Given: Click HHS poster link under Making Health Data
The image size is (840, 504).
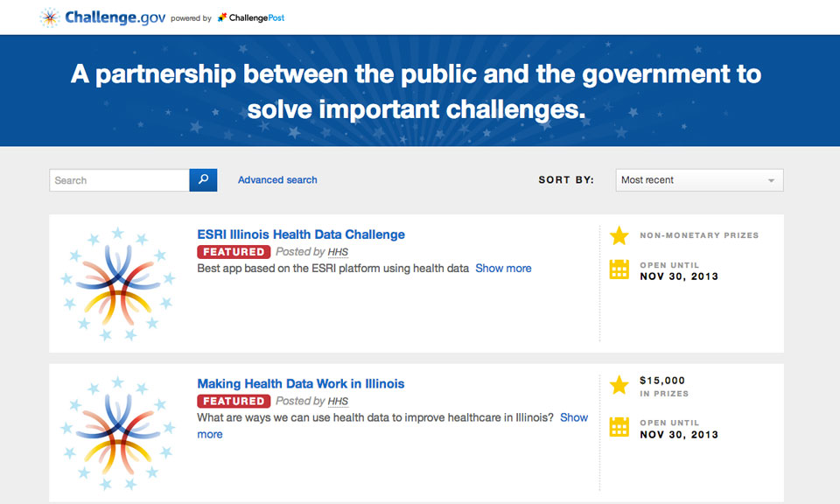Looking at the screenshot, I should [x=338, y=402].
